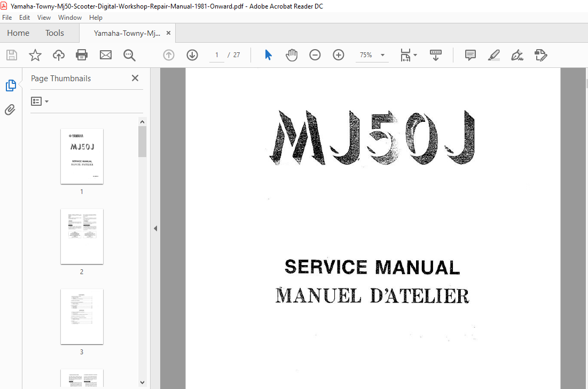Screen dimensions: 588x389
Task: Open the sign document pen icon
Action: [x=517, y=55]
